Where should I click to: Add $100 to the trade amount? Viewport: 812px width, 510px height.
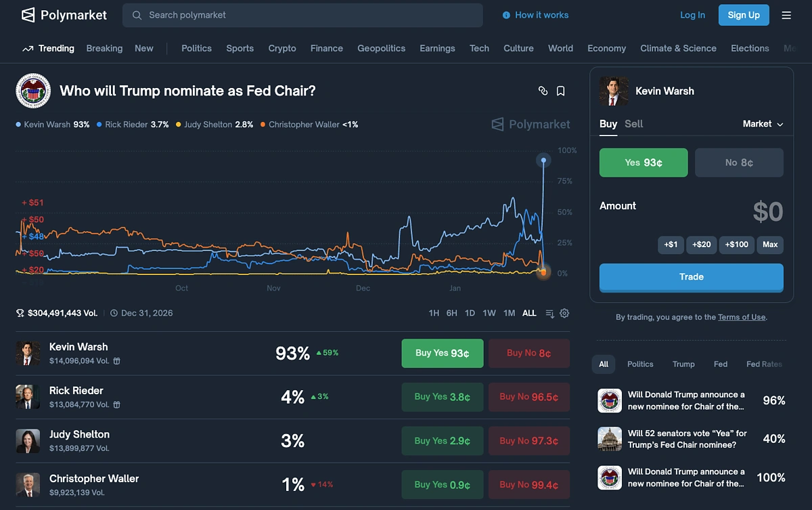(x=736, y=245)
